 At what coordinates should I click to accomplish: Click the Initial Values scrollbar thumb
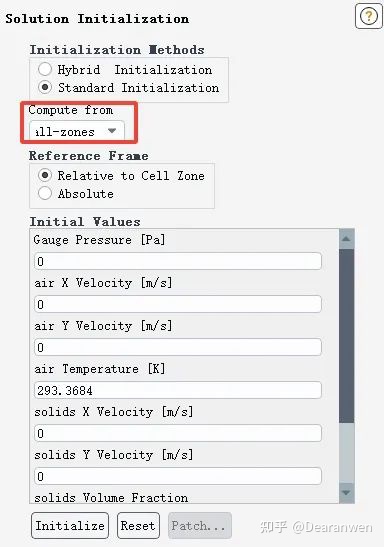346,336
